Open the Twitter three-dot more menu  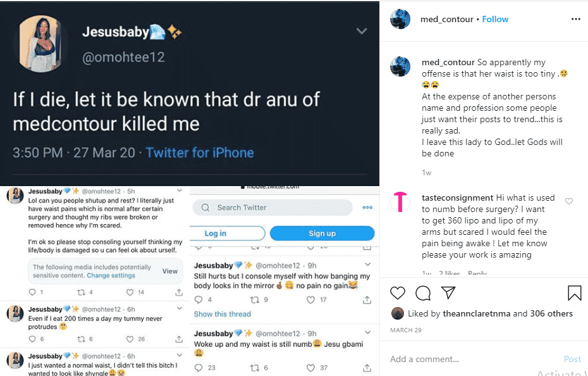[367, 208]
